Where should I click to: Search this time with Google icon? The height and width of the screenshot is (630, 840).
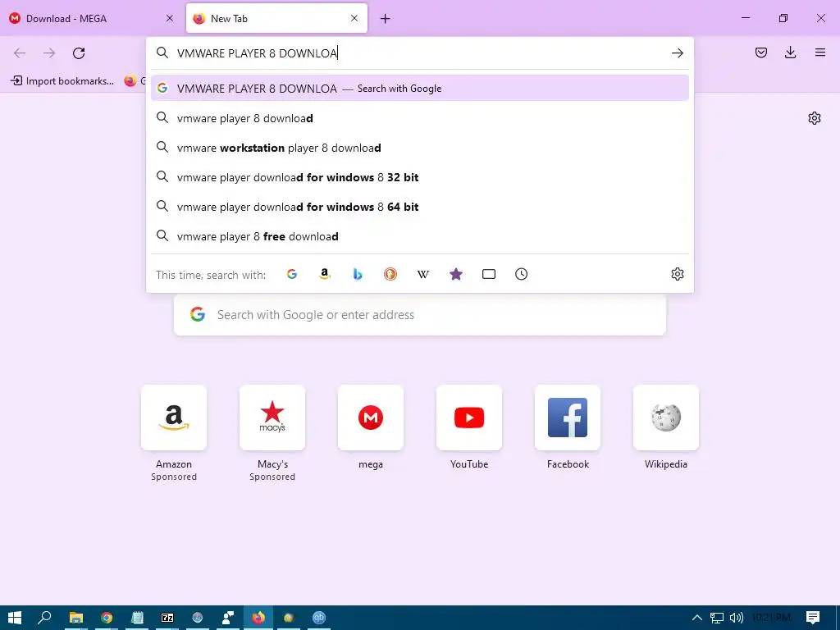292,274
